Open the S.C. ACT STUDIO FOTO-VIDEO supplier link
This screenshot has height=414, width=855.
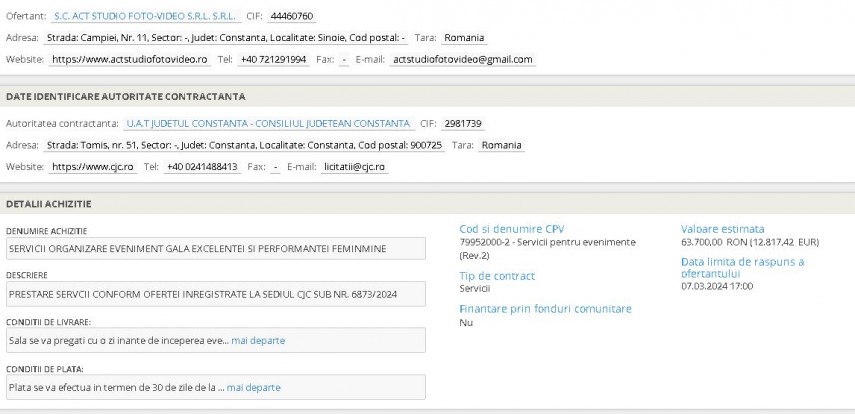[x=142, y=17]
